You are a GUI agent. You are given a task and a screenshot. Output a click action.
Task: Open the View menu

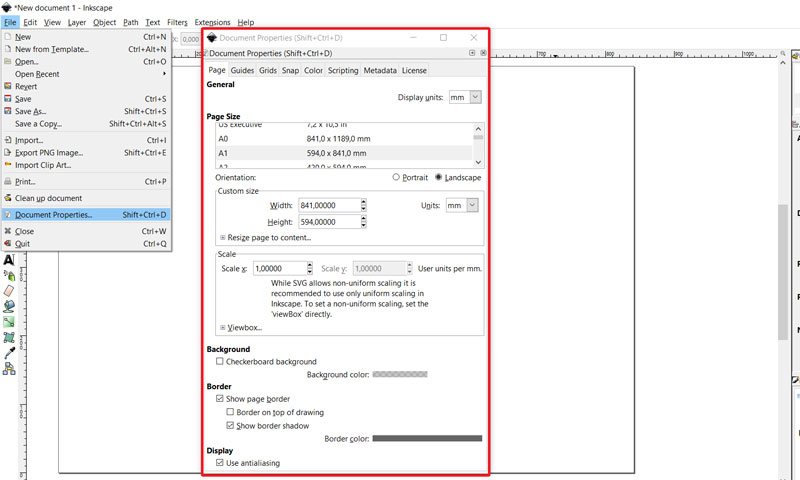pos(52,22)
